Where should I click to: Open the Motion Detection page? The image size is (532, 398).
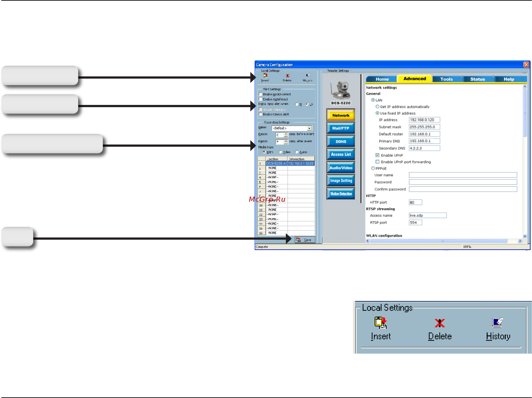(341, 194)
